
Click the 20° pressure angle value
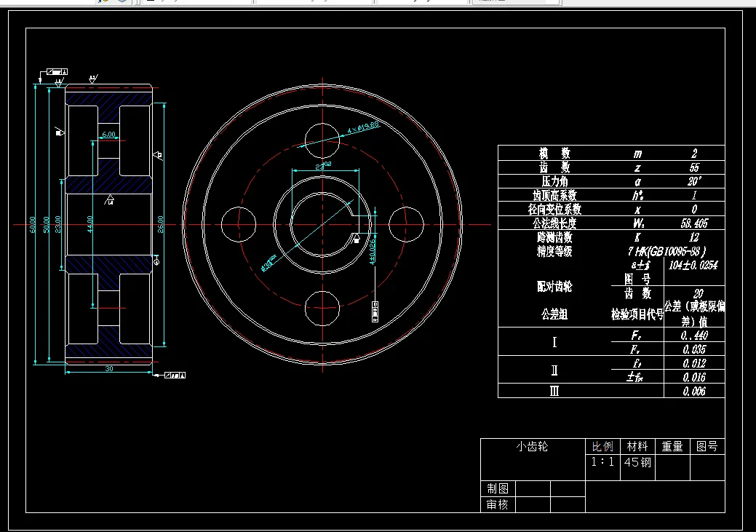tap(694, 181)
